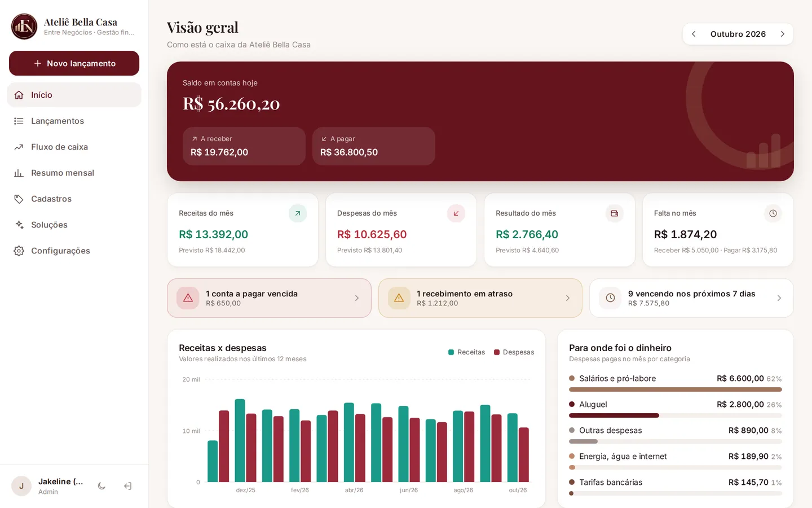
Task: Click the A receber R$ 19.762,00 card
Action: 244,146
